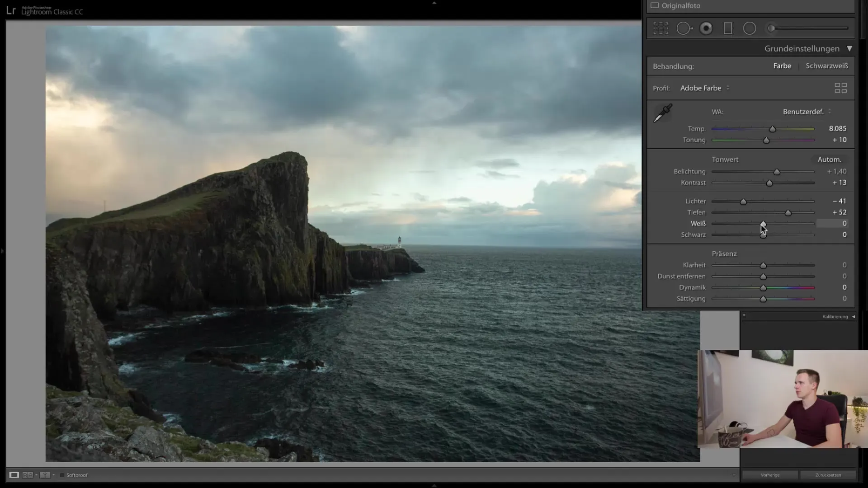Screen dimensions: 868x488
Task: Click the Tonwert section label
Action: pos(725,160)
